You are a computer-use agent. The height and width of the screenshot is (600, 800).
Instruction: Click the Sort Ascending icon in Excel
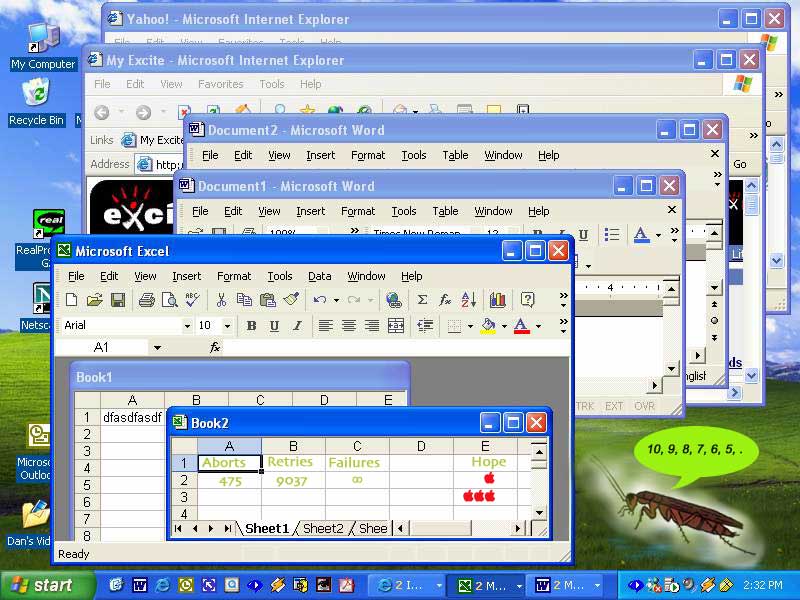click(468, 300)
